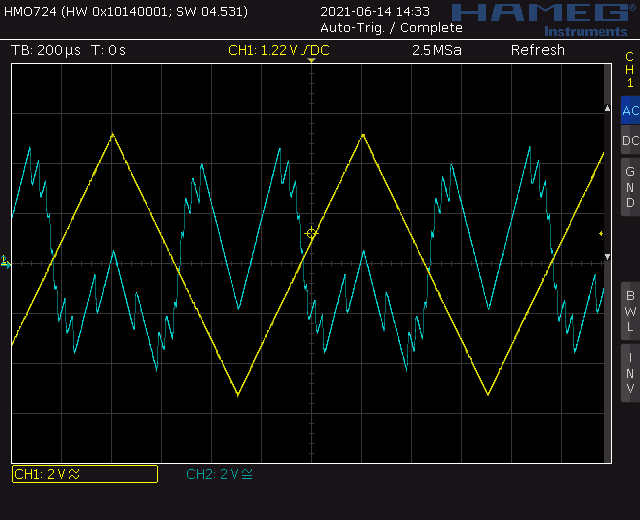Enable the BWL bandwidth limit
Viewport: 640px width, 520px height.
[x=629, y=311]
